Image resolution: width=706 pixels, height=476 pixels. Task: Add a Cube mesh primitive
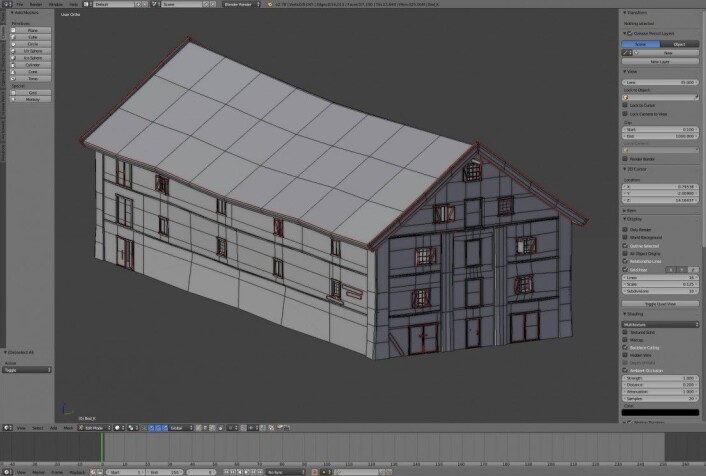coord(31,37)
